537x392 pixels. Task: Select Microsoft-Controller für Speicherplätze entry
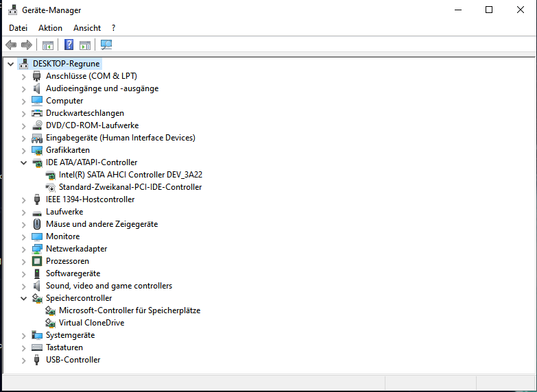pos(130,310)
